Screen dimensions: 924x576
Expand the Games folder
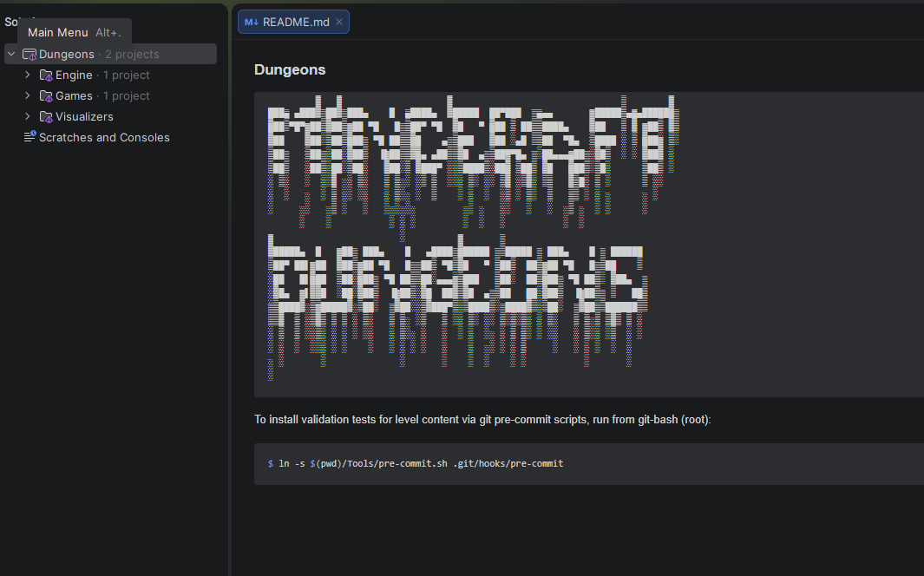[27, 95]
